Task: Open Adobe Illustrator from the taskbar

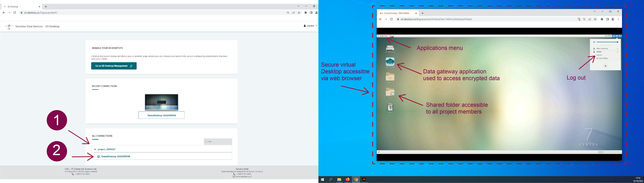Action: (364, 180)
